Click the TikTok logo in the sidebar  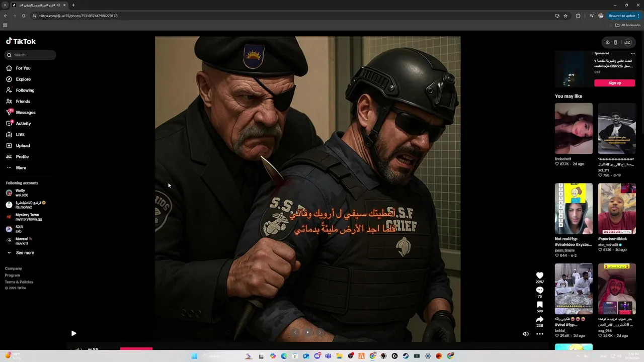tap(21, 41)
